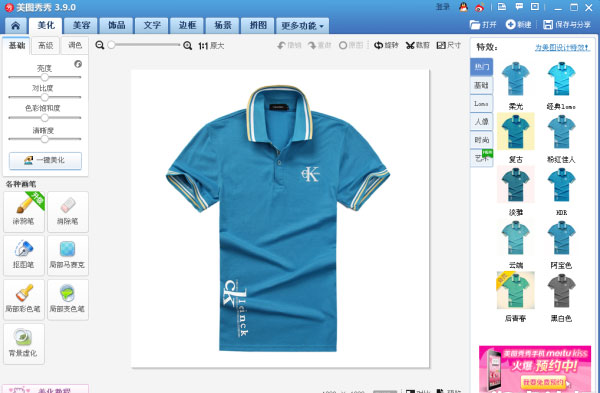The image size is (600, 393).
Task: Select the 调色 adjustment tab
Action: pyautogui.click(x=75, y=46)
